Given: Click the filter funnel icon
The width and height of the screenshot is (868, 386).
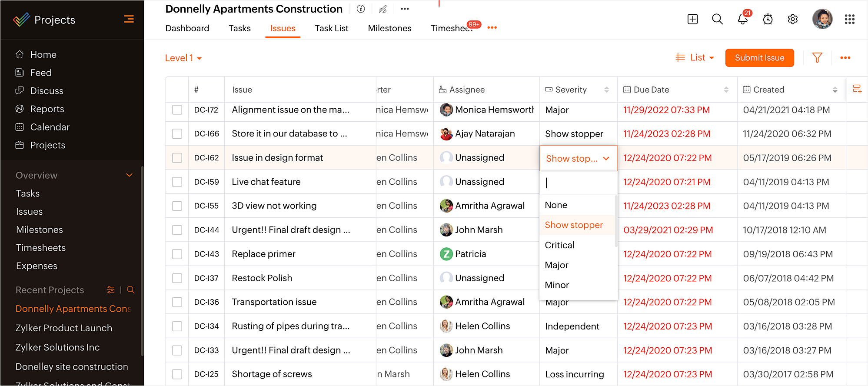Looking at the screenshot, I should click(817, 58).
